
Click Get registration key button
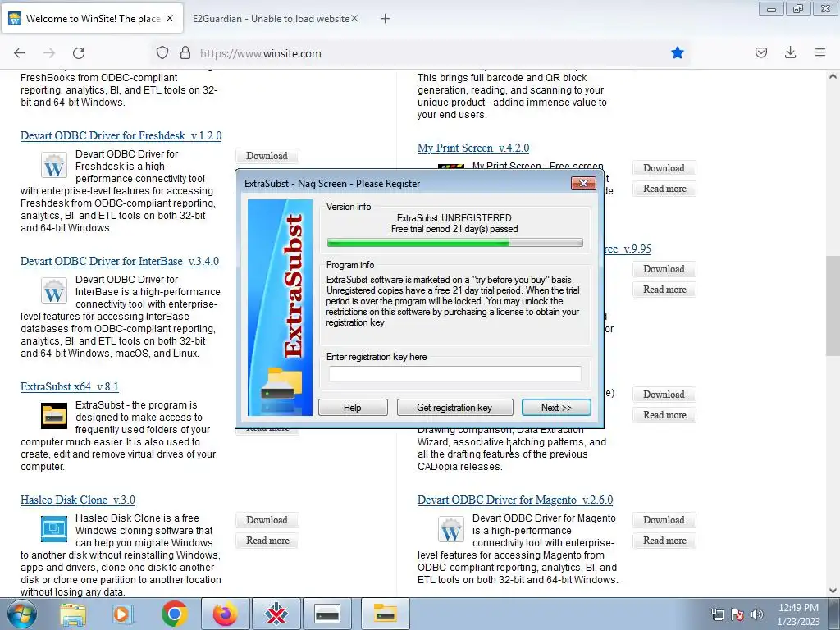454,408
